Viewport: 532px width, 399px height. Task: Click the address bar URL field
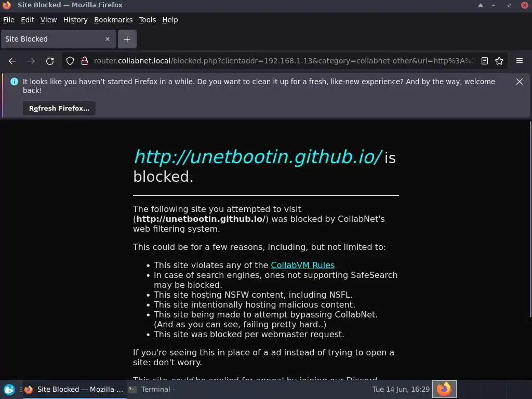coord(284,61)
